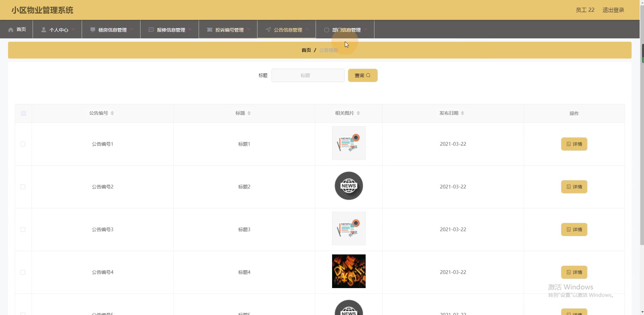644x315 pixels.
Task: Open 详情 for 公告编号2
Action: pyautogui.click(x=574, y=187)
